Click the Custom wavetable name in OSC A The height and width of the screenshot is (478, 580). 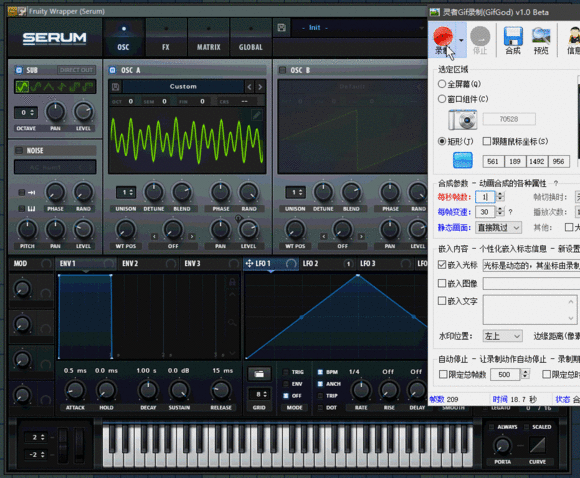point(183,87)
